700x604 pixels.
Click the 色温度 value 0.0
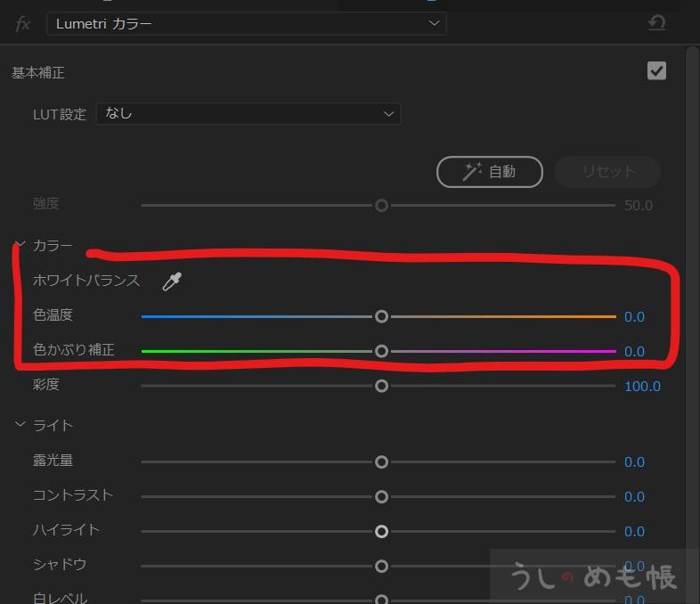pos(634,317)
